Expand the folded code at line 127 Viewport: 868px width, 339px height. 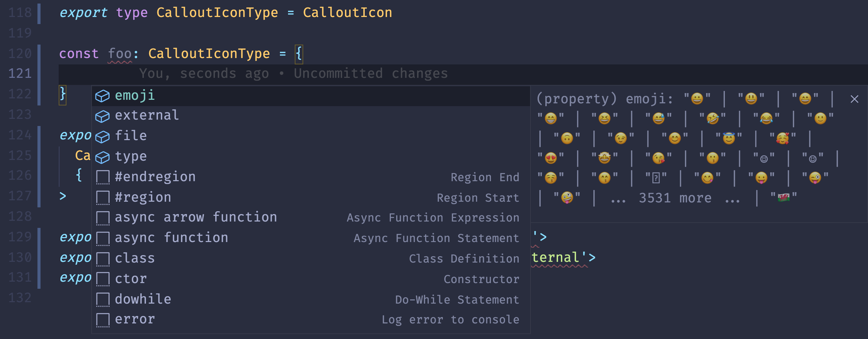tap(63, 196)
